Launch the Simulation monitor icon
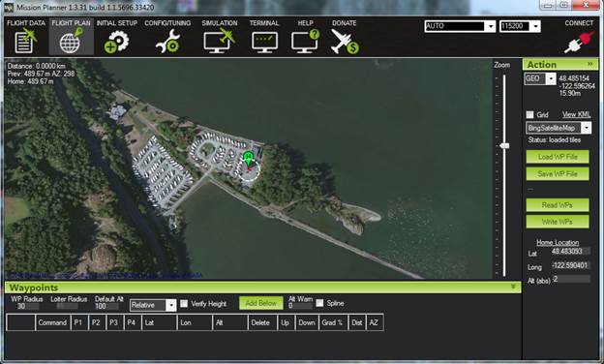The height and width of the screenshot is (364, 604). pos(219,42)
